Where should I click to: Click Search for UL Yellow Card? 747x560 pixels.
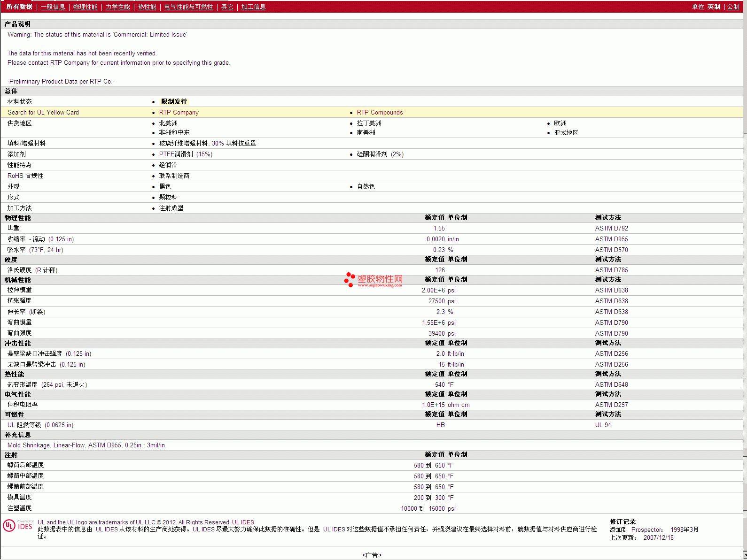[x=43, y=112]
